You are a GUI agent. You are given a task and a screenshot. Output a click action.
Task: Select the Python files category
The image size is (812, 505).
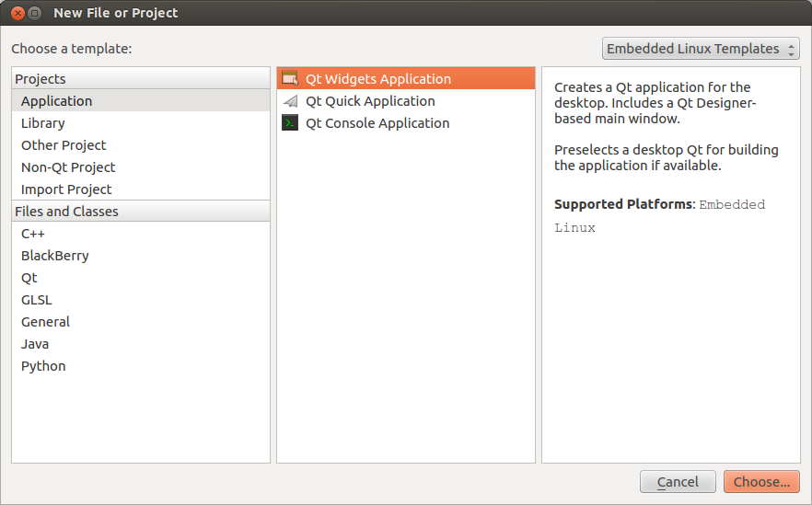click(141, 366)
